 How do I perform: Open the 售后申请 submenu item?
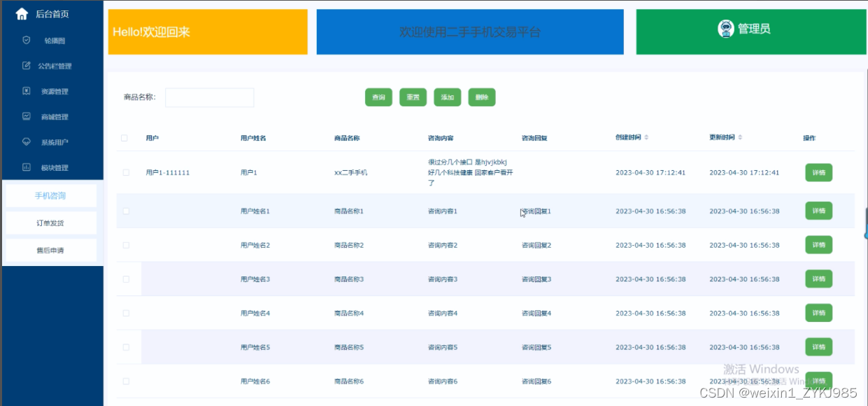(x=51, y=250)
